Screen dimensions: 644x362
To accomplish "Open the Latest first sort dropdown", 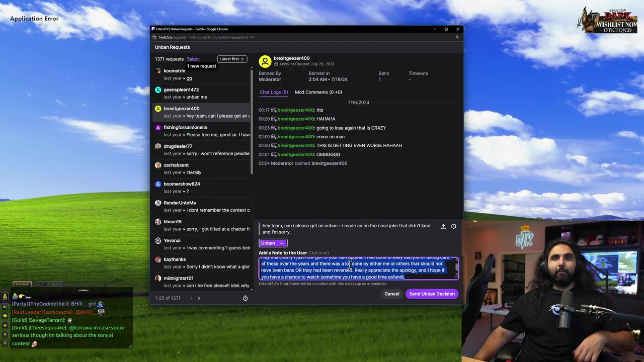I will [232, 59].
